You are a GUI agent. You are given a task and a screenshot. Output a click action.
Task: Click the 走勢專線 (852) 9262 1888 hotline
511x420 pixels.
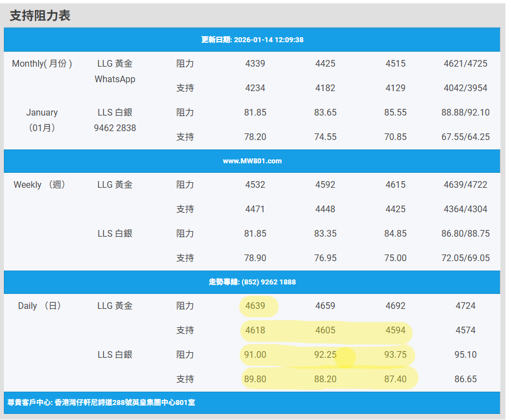click(x=252, y=282)
